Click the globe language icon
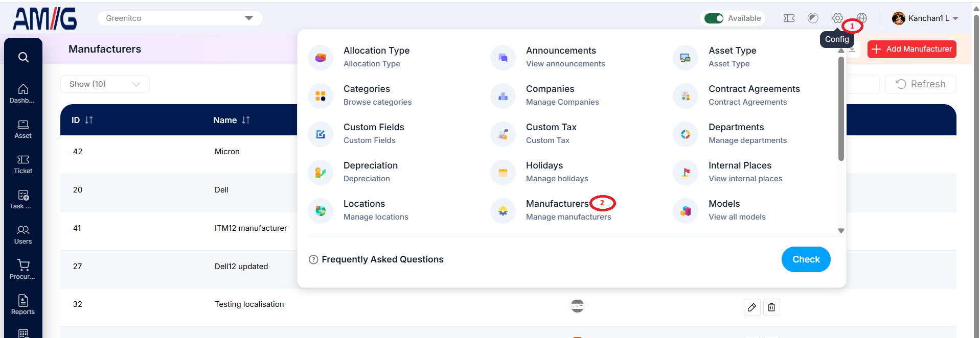980x338 pixels. [861, 18]
